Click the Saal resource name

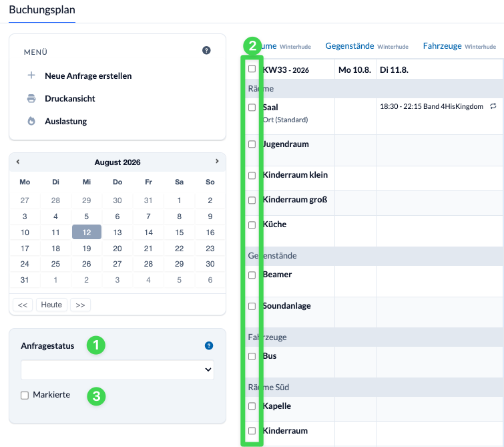pos(270,108)
